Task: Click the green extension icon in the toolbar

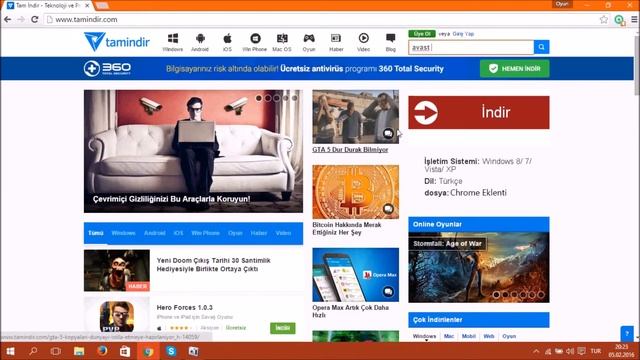Action: [x=619, y=20]
